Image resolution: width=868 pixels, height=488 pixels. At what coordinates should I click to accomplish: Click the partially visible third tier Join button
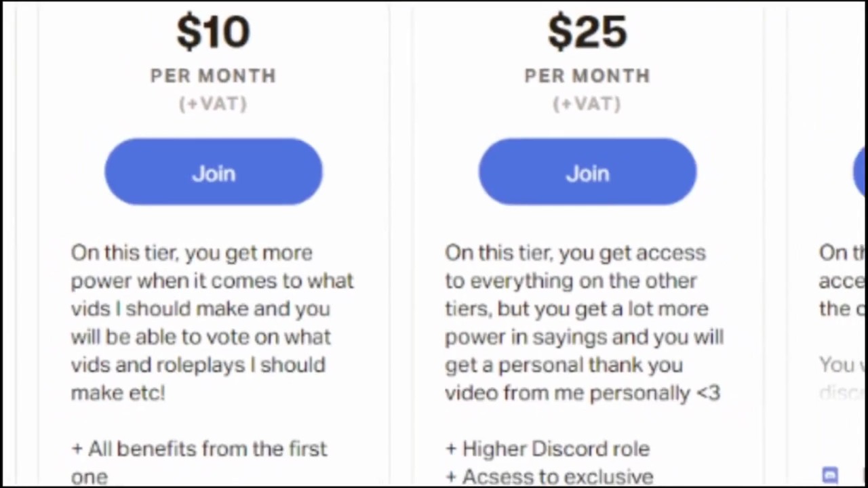859,172
